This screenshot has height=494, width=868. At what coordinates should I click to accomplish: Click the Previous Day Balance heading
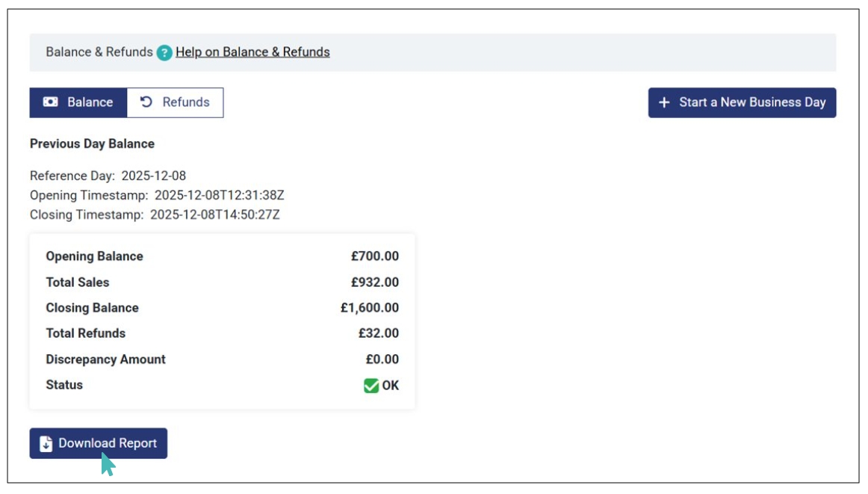click(92, 143)
